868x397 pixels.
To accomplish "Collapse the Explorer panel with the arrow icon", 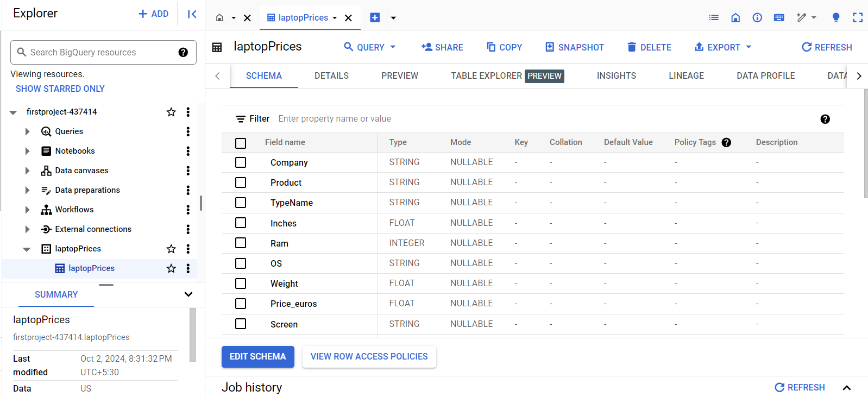I will [192, 14].
